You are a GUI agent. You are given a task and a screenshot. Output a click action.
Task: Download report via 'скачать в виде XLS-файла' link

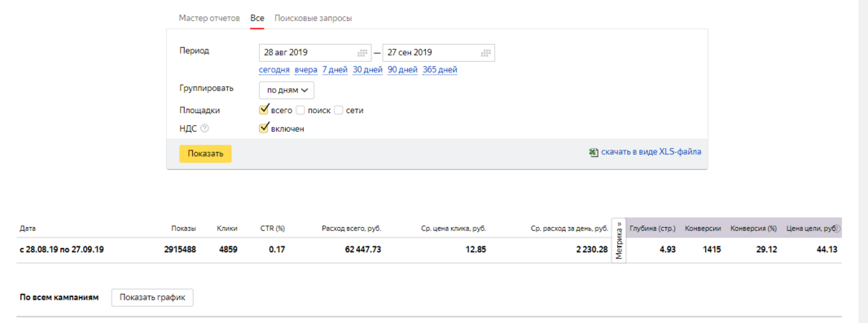coord(651,151)
